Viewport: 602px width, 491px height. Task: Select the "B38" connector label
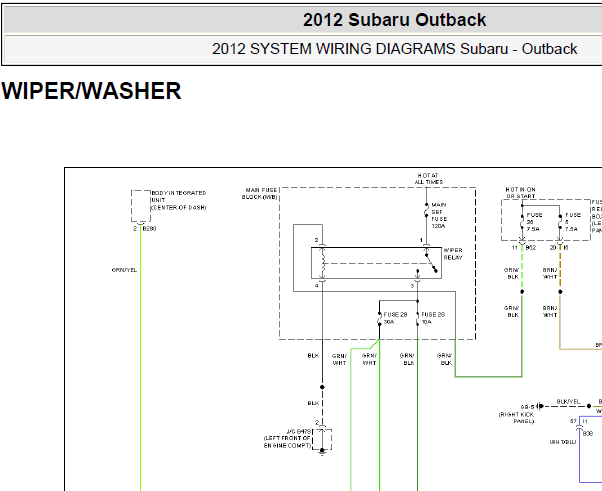pos(588,433)
